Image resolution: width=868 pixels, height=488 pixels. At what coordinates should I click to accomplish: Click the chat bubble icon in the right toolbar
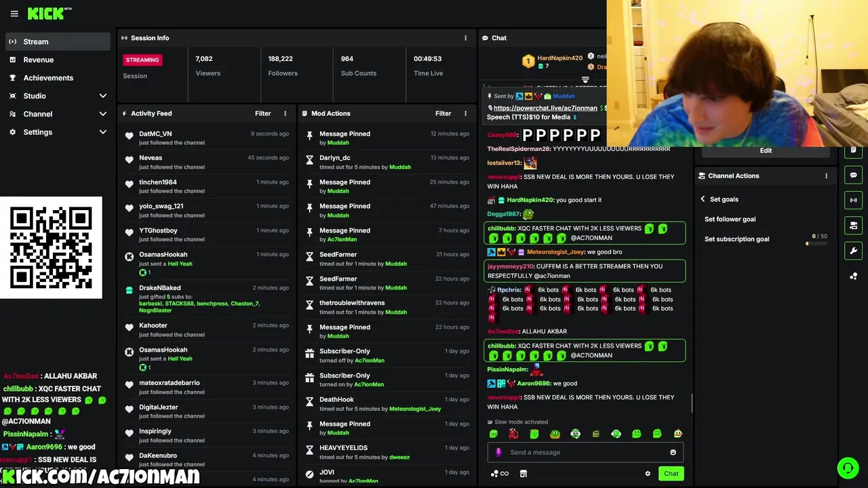point(854,176)
